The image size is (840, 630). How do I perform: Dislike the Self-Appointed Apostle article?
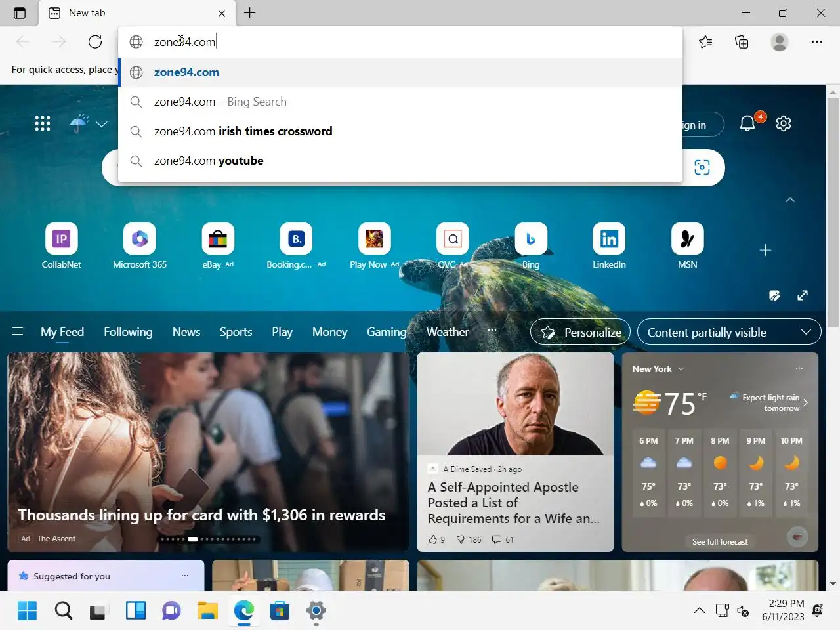tap(469, 539)
